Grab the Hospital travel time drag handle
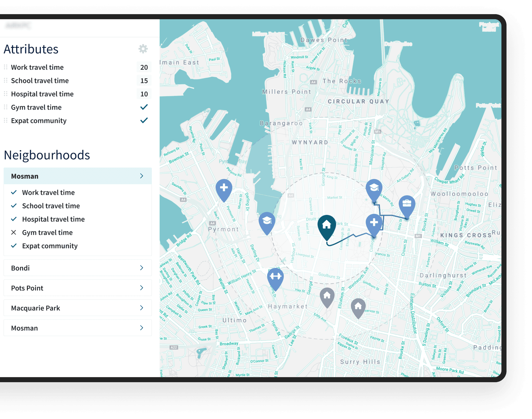This screenshot has width=532, height=419. 6,94
